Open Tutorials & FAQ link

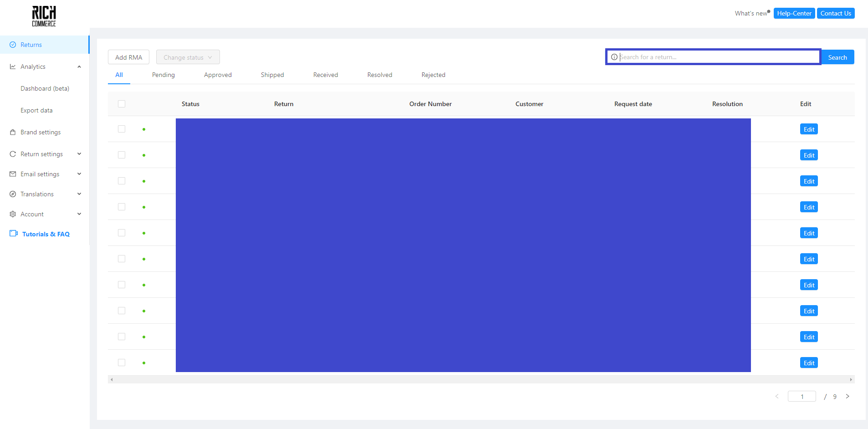point(46,234)
